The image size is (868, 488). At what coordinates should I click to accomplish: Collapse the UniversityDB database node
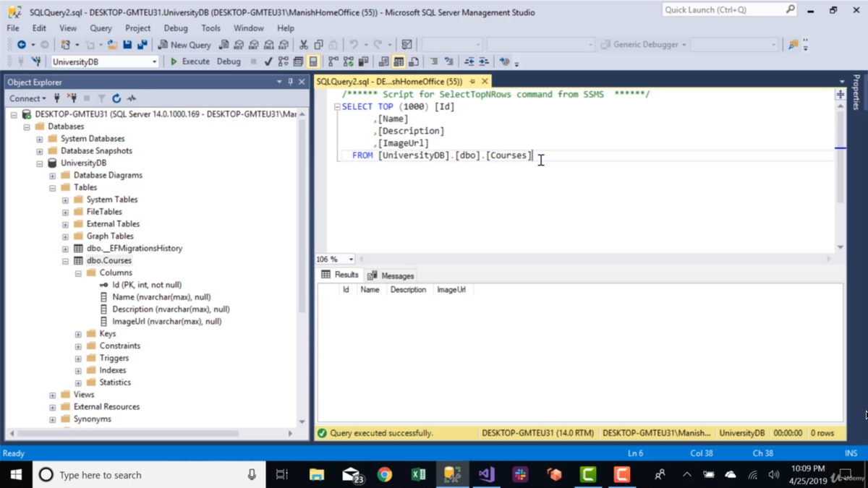pyautogui.click(x=40, y=163)
